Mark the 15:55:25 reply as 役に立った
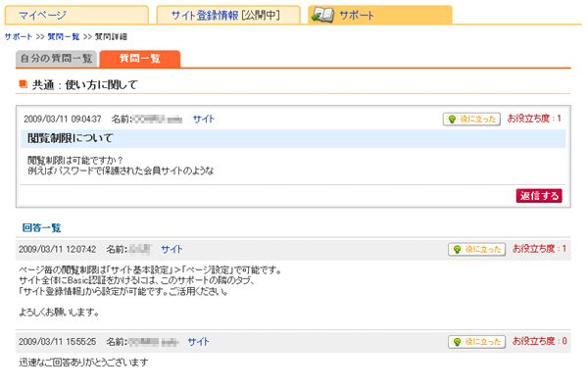Image resolution: width=588 pixels, height=390 pixels. 476,342
